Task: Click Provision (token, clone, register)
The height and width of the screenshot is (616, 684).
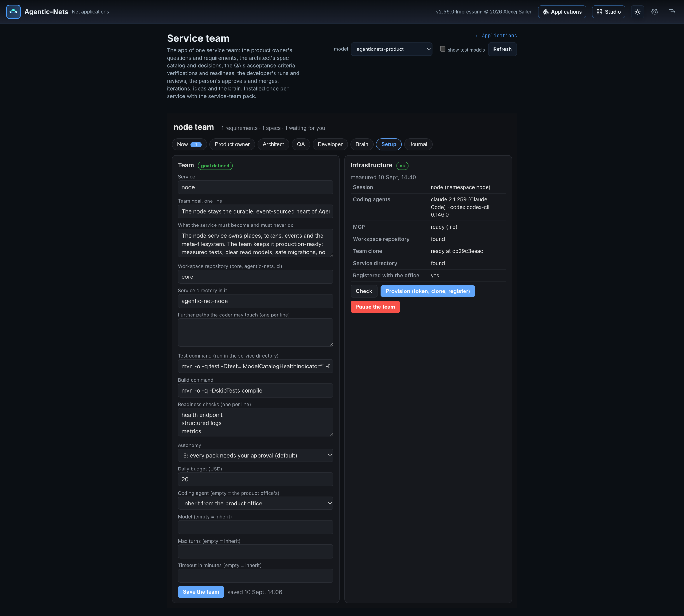Action: 428,291
